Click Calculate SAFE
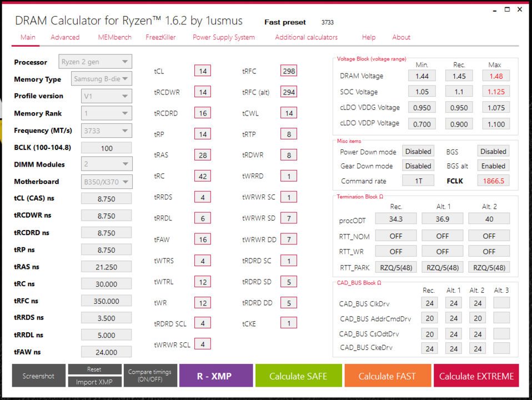This screenshot has height=400, width=532. click(298, 376)
